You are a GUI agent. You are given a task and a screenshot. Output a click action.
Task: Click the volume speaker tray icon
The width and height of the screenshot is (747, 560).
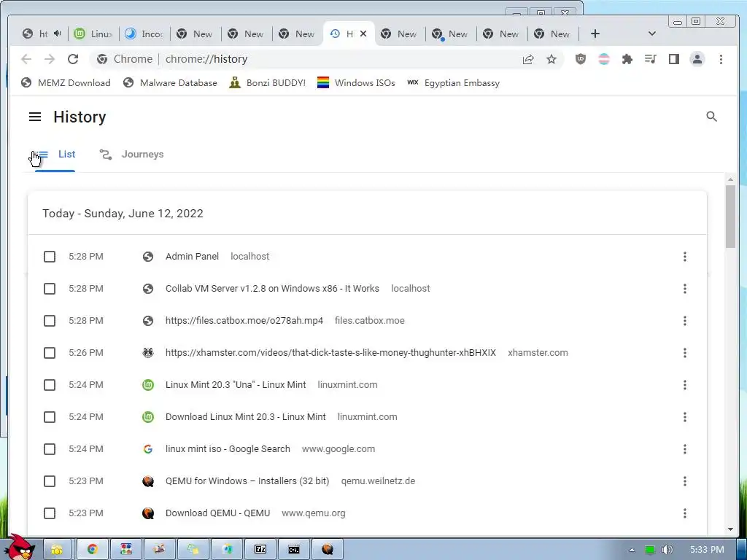pos(667,550)
